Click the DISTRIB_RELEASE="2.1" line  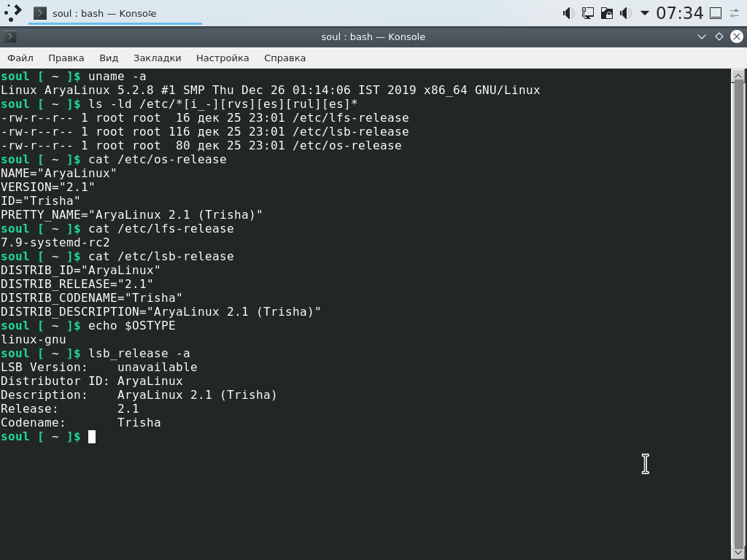(x=76, y=284)
